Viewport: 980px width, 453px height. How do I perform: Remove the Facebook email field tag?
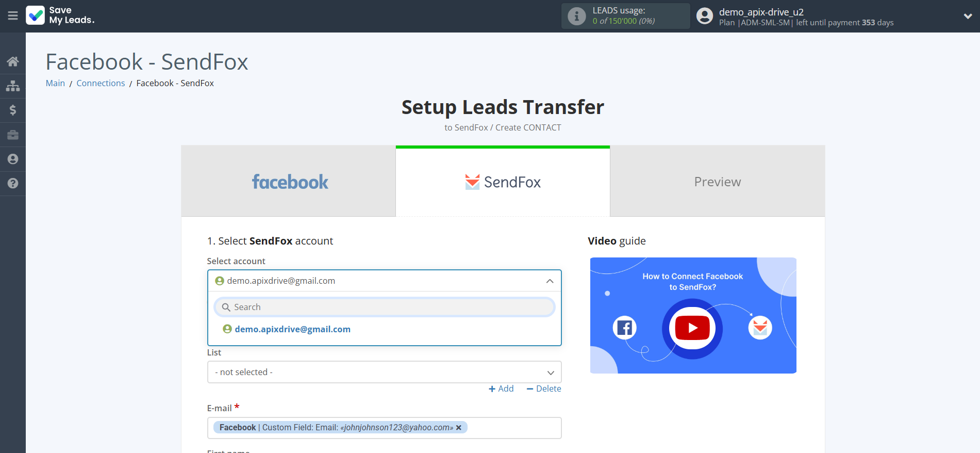coord(459,428)
